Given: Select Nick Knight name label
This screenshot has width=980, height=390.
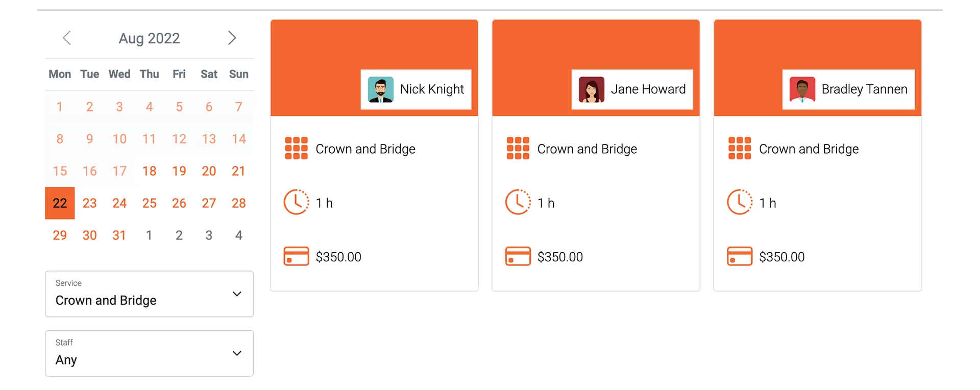Looking at the screenshot, I should point(432,89).
